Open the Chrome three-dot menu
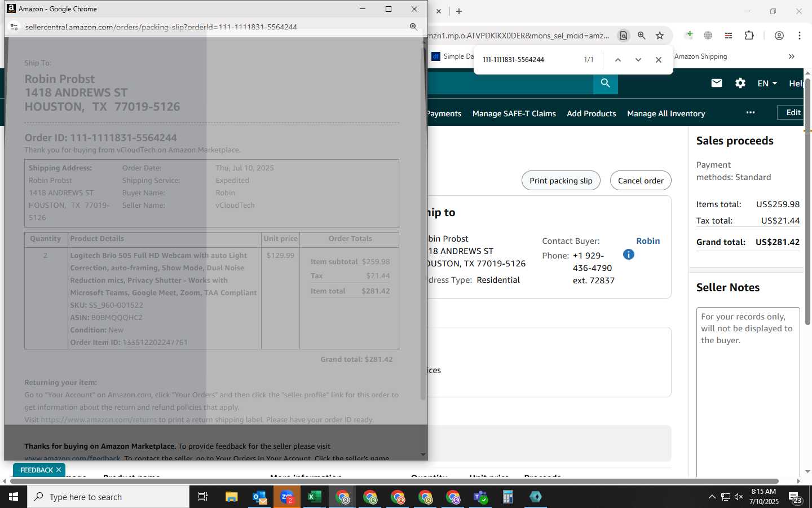812x508 pixels. tap(800, 36)
